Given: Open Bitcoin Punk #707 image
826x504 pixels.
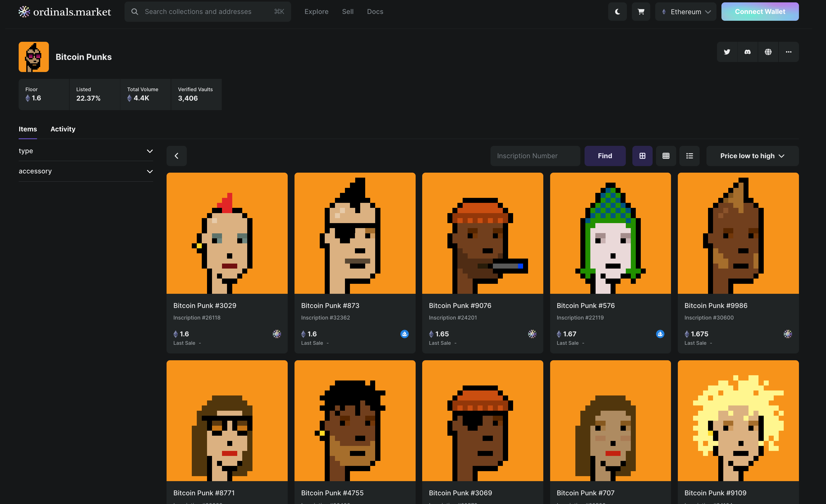Looking at the screenshot, I should point(610,420).
